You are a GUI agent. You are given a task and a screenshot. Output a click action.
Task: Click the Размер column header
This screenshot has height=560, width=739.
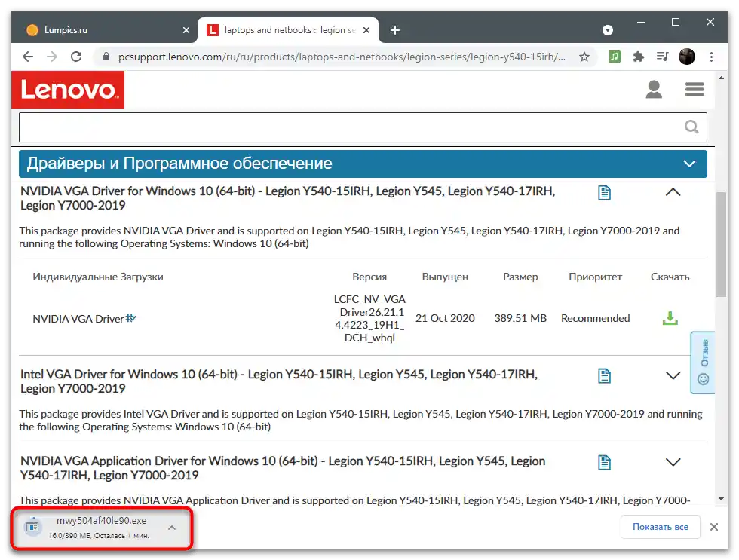point(520,277)
